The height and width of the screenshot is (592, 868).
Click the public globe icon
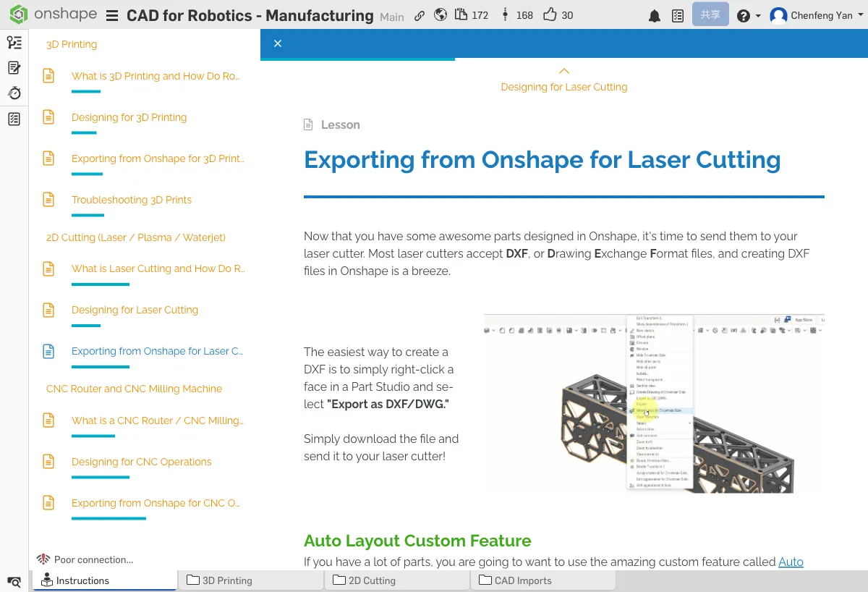[441, 15]
